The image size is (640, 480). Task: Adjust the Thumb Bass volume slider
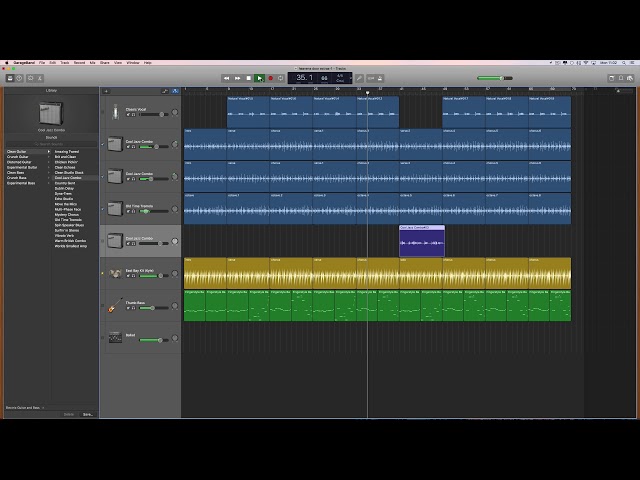point(153,308)
